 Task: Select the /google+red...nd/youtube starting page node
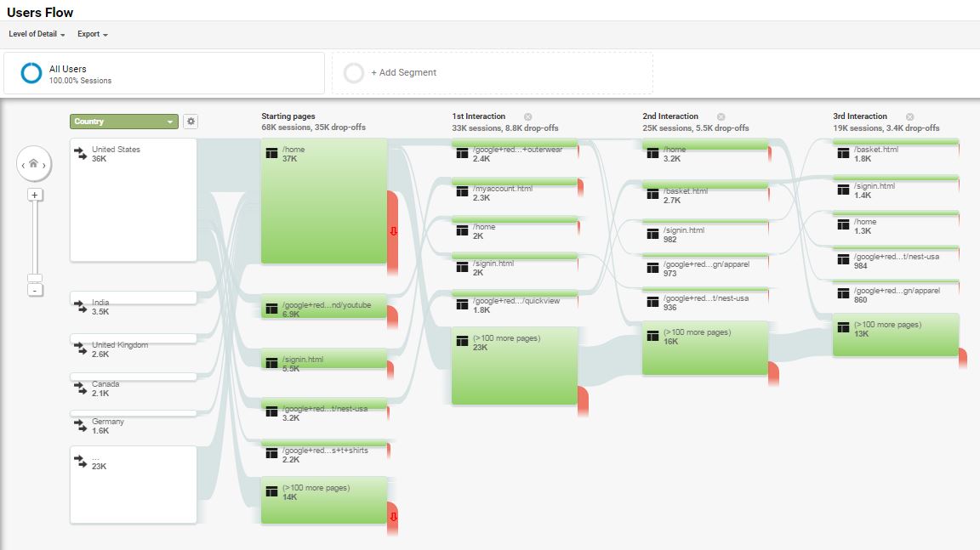(324, 307)
